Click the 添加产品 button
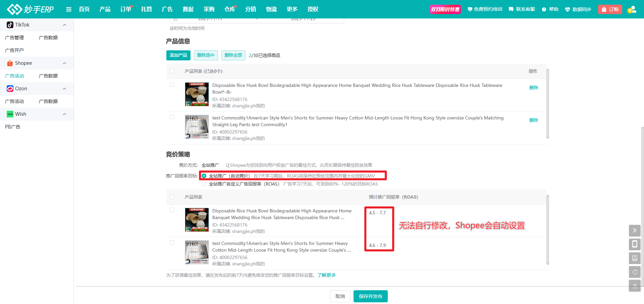Viewport: 644px width, 304px height. pos(178,55)
